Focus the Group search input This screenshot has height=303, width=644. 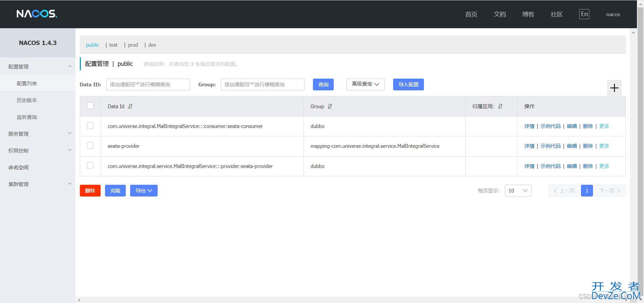(x=263, y=84)
